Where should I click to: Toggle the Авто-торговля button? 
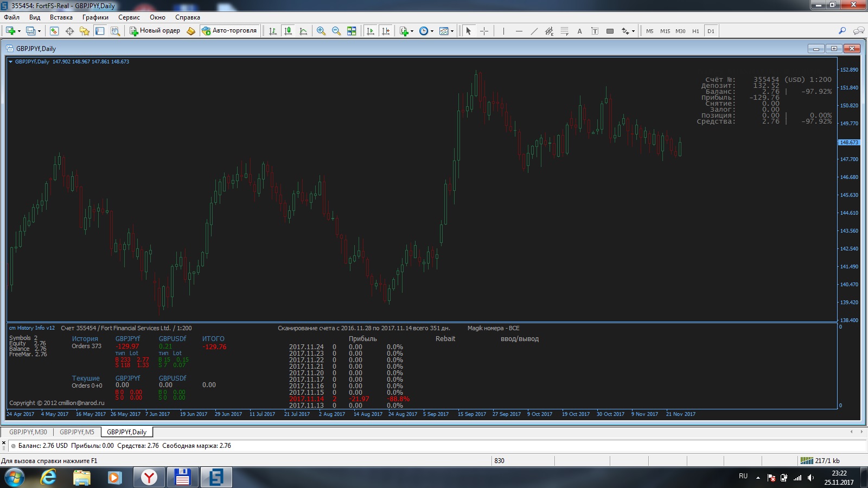click(x=229, y=31)
